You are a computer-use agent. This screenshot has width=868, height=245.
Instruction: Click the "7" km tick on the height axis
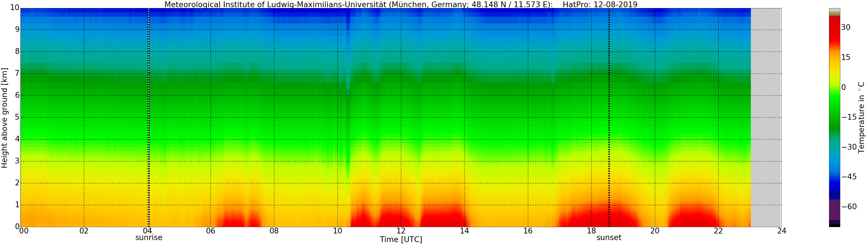(x=17, y=73)
